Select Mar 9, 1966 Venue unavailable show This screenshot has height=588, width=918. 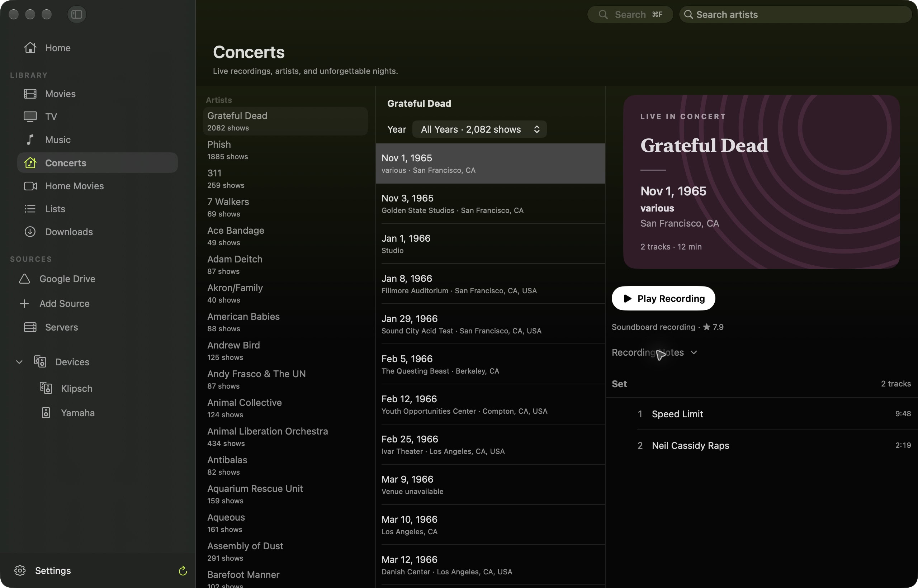click(490, 484)
